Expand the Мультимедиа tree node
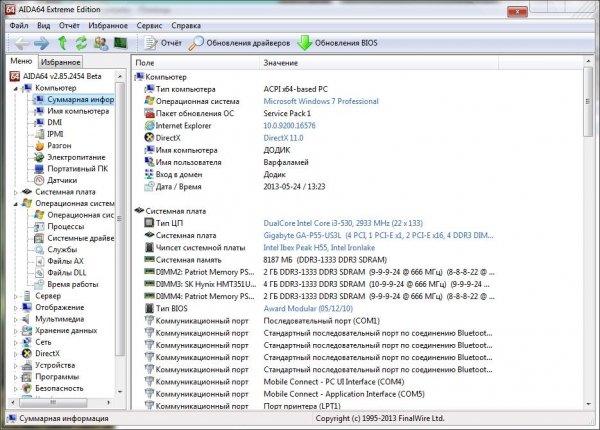Image resolution: width=600 pixels, height=430 pixels. (x=16, y=319)
